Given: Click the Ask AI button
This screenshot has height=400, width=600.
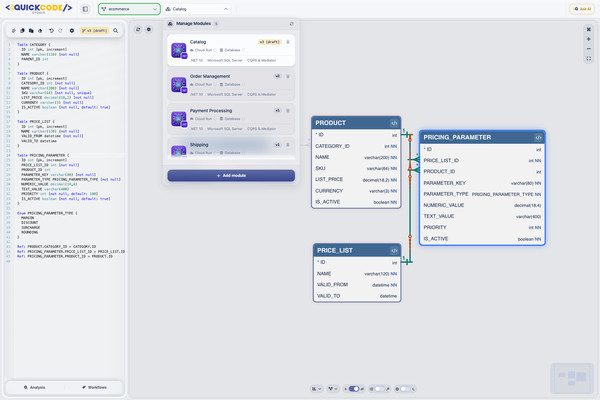Looking at the screenshot, I should (x=582, y=9).
